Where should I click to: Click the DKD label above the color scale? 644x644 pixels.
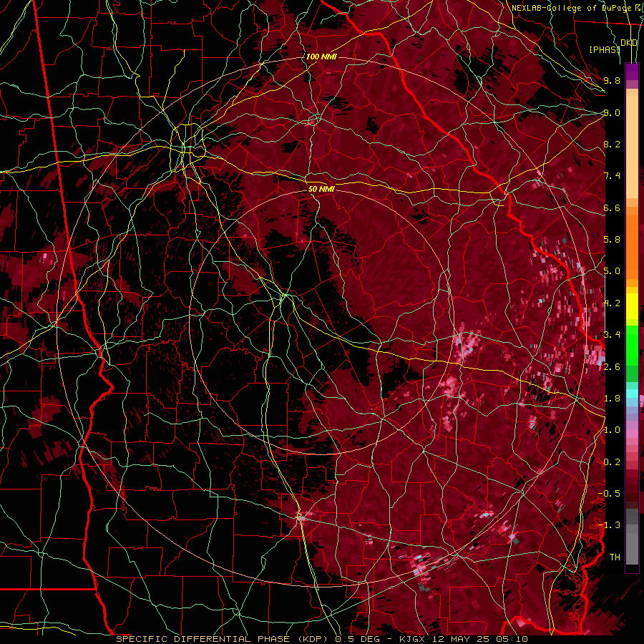tap(628, 43)
